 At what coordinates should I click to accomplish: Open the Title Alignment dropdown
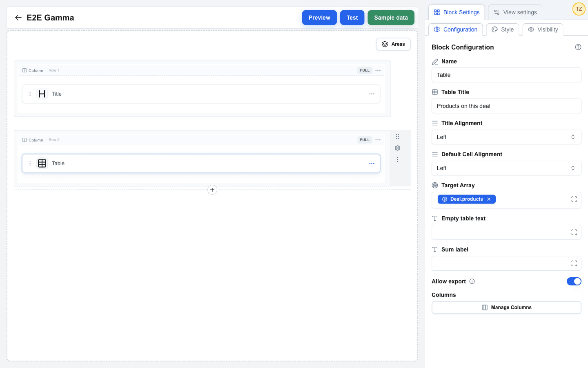tap(506, 137)
